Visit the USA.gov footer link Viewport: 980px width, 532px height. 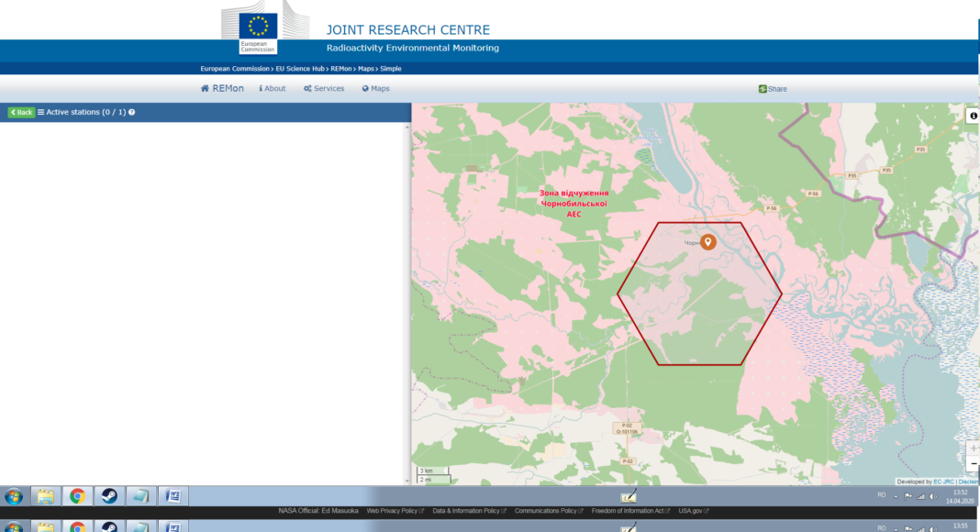[694, 511]
